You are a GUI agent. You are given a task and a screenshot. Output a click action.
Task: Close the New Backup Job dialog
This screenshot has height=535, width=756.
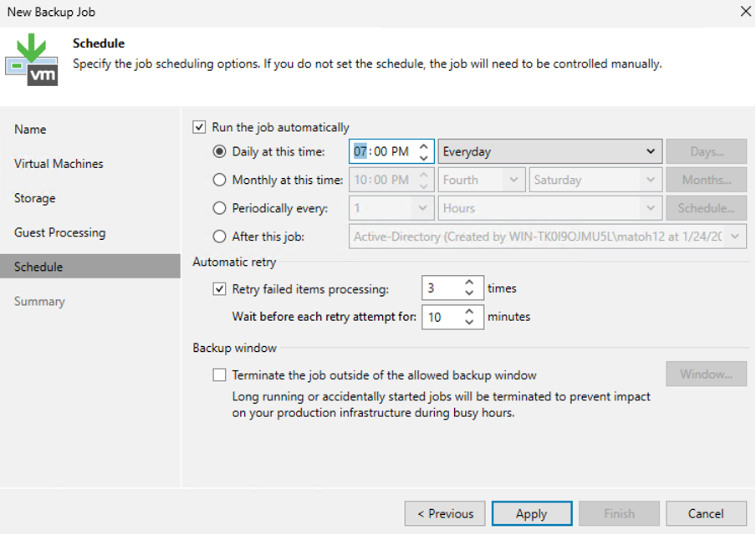point(745,11)
